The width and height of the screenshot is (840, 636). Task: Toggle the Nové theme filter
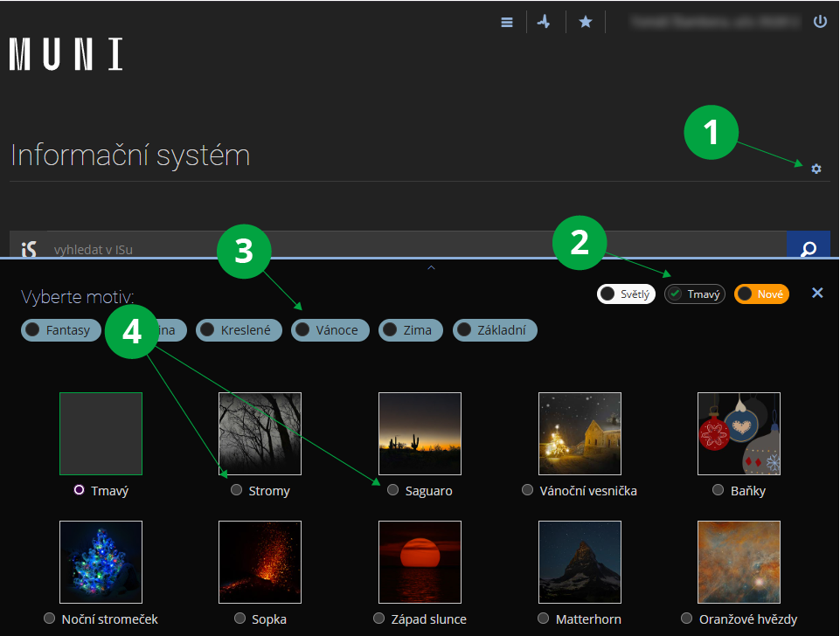pos(761,294)
